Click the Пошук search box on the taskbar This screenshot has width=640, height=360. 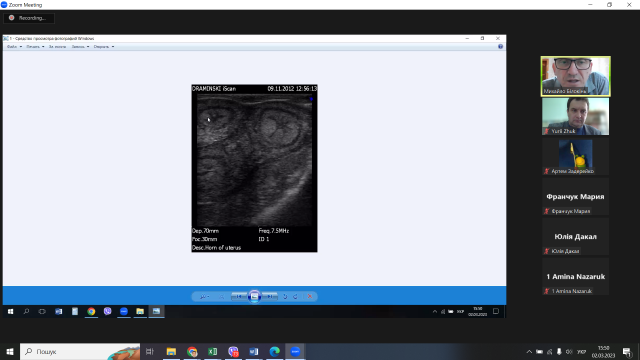tap(80, 351)
